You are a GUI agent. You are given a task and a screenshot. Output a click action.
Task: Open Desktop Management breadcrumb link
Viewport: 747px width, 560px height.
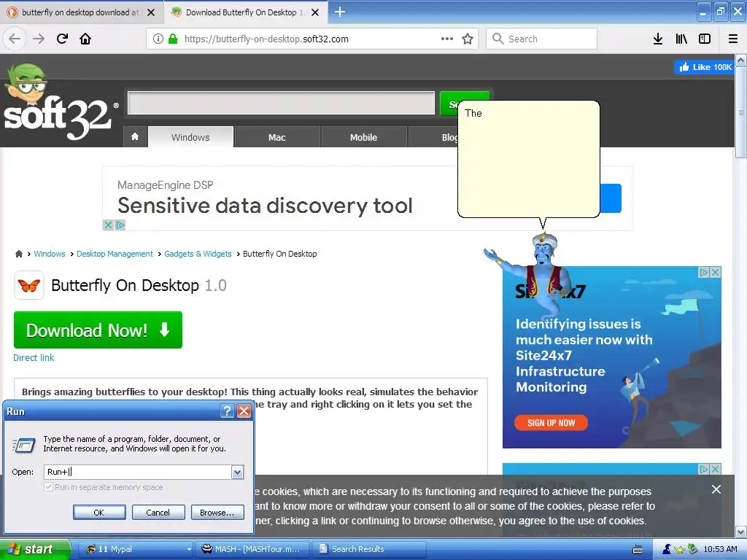tap(115, 254)
